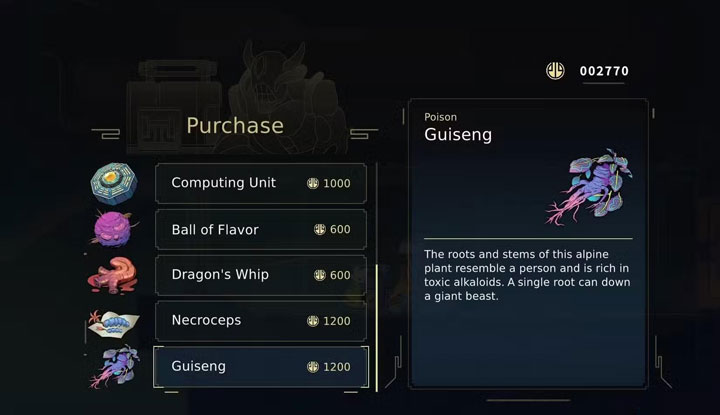Click the Poison category label
Image resolution: width=720 pixels, height=415 pixels.
(x=440, y=117)
